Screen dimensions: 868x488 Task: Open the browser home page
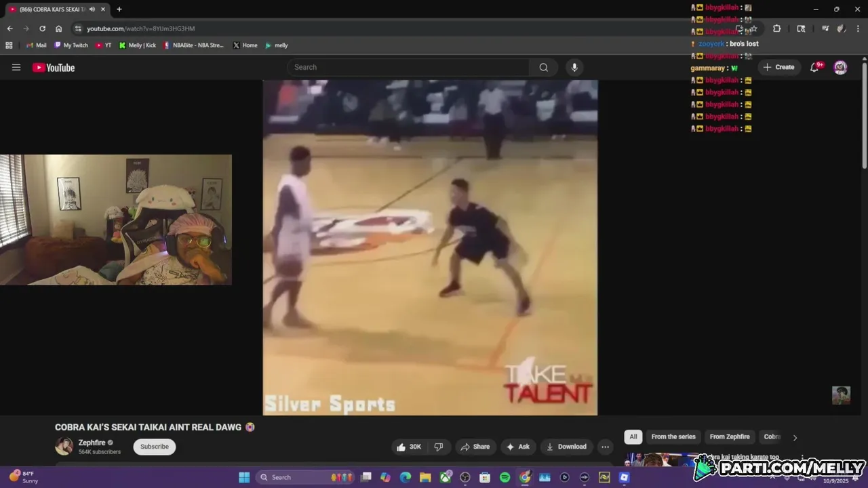click(58, 28)
